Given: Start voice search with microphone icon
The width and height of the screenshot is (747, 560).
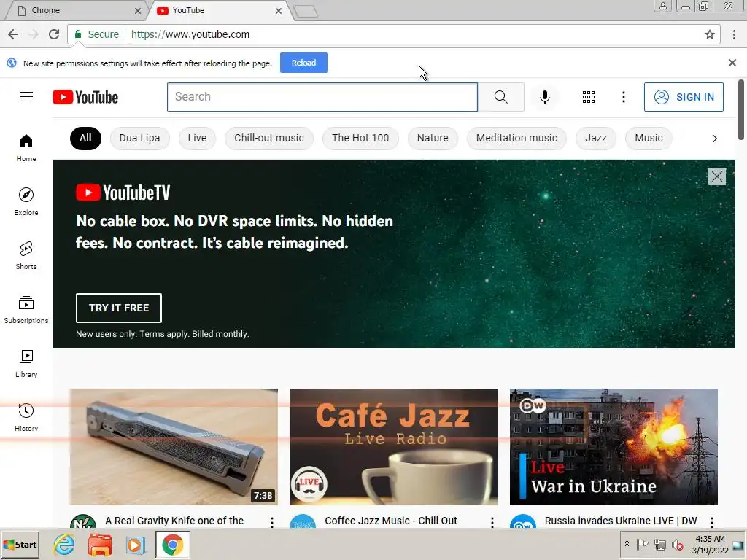Looking at the screenshot, I should coord(544,97).
